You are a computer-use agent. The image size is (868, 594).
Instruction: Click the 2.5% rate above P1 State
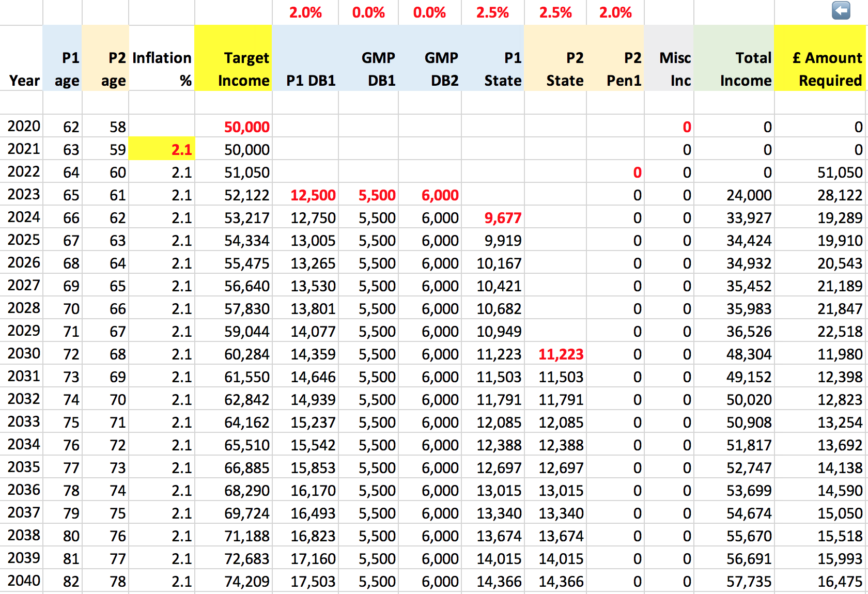[x=492, y=13]
